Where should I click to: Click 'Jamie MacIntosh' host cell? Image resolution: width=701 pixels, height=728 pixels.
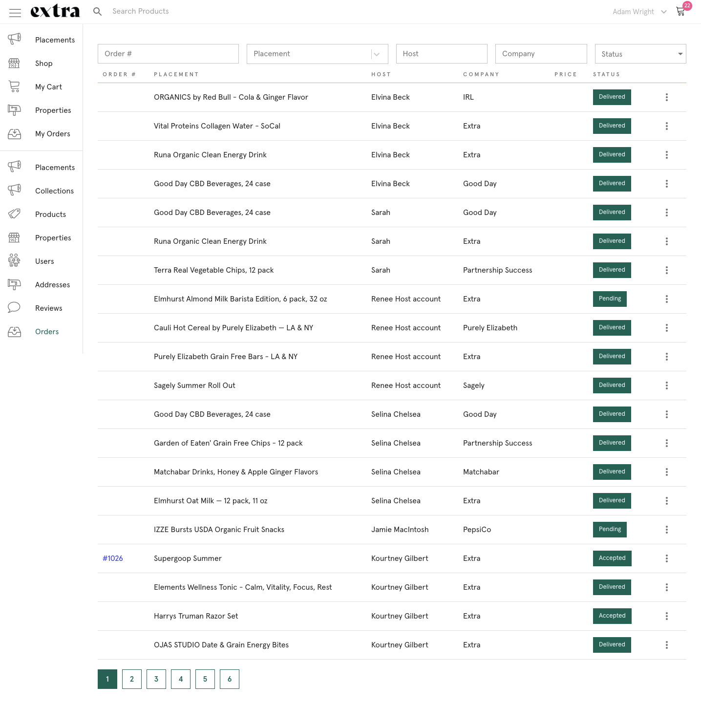coord(400,530)
